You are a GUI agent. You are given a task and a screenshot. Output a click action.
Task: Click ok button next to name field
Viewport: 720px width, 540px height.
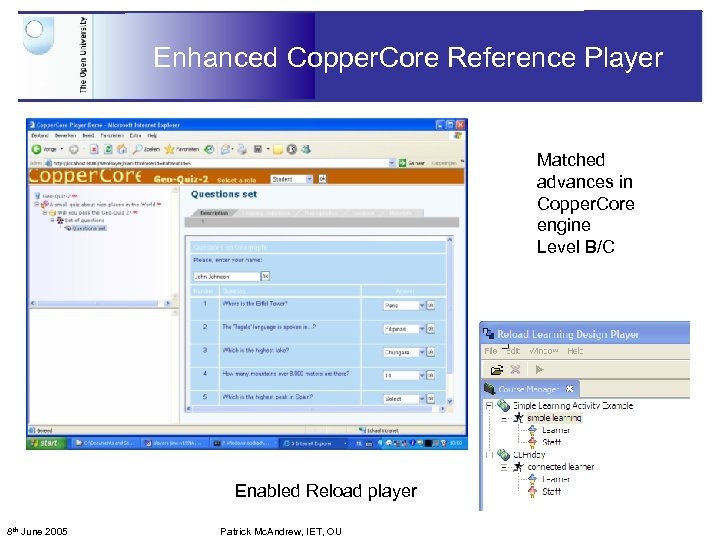click(265, 276)
